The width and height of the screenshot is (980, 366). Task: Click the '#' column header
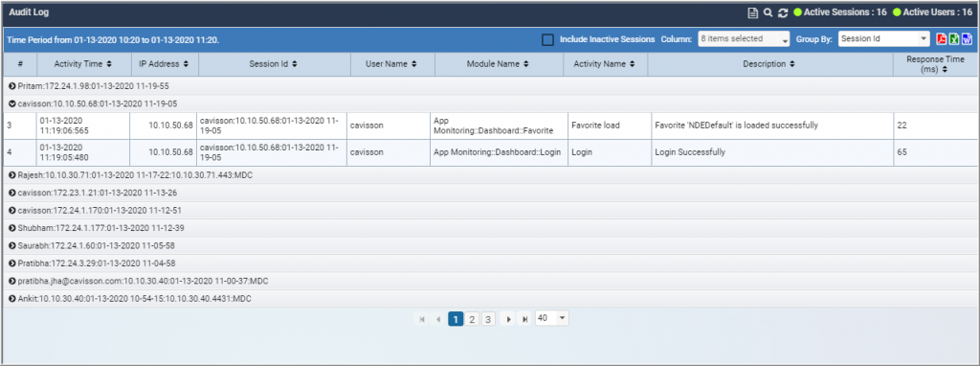click(20, 64)
